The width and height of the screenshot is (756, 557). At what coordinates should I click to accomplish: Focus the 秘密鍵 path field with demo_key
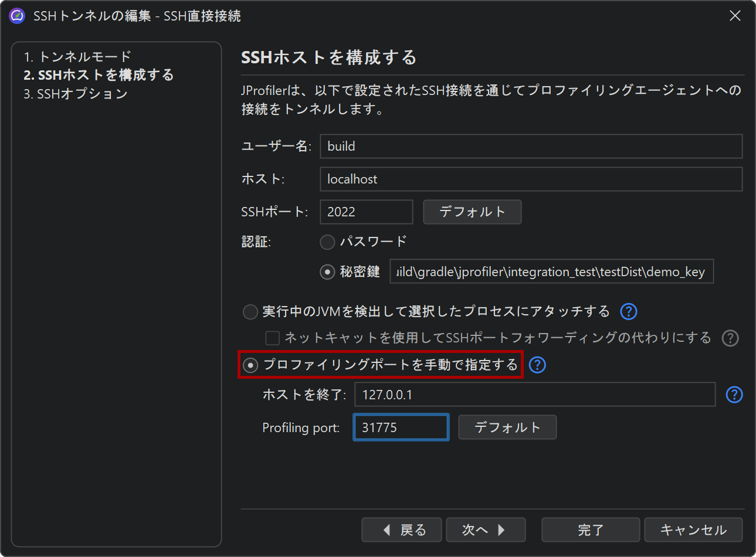coord(552,271)
